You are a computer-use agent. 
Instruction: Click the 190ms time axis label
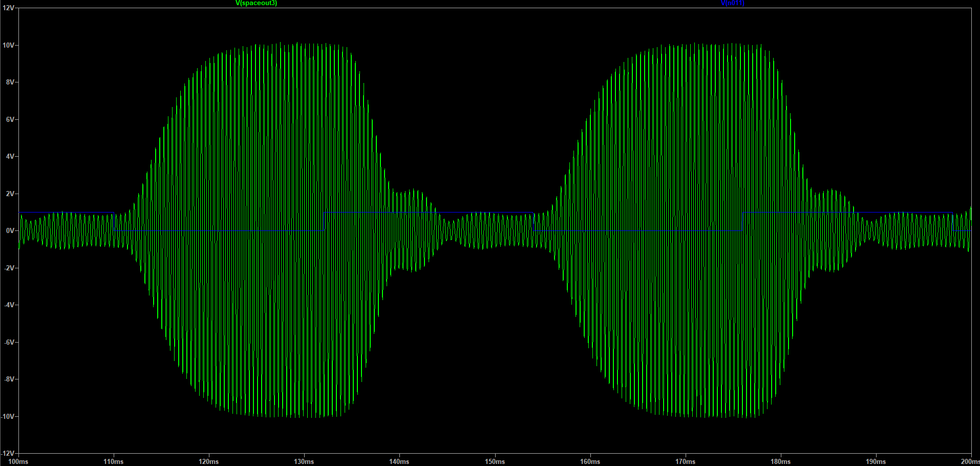(876, 461)
